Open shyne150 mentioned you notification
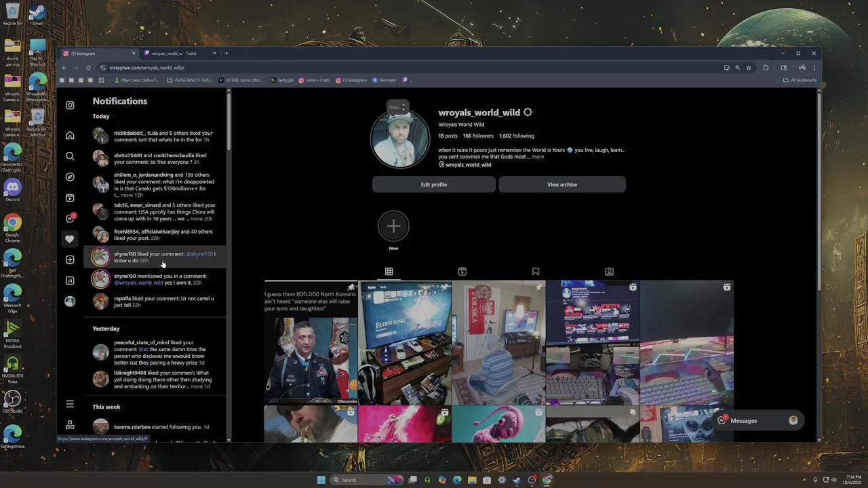The width and height of the screenshot is (868, 488). (156, 279)
